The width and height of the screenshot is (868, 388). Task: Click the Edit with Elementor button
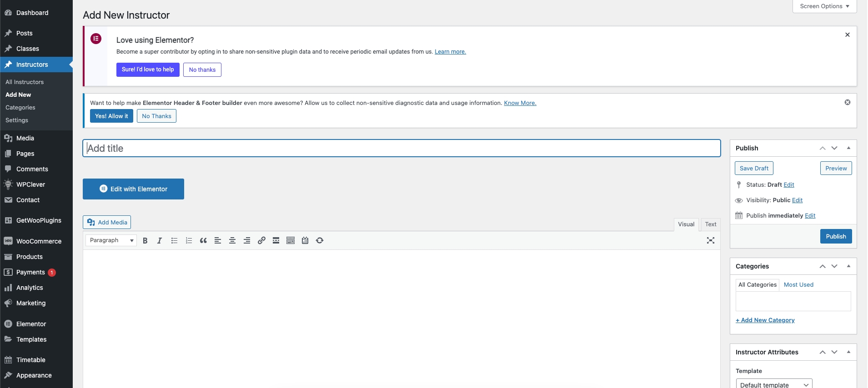pyautogui.click(x=133, y=189)
